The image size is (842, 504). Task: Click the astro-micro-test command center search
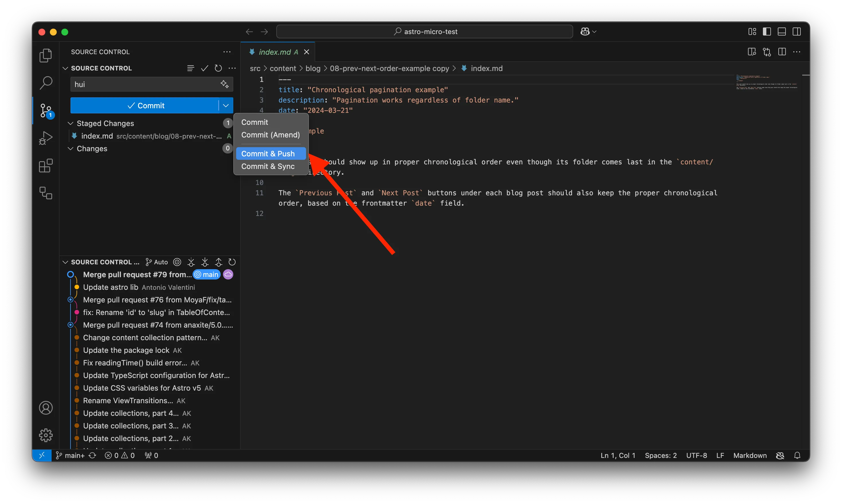click(424, 31)
